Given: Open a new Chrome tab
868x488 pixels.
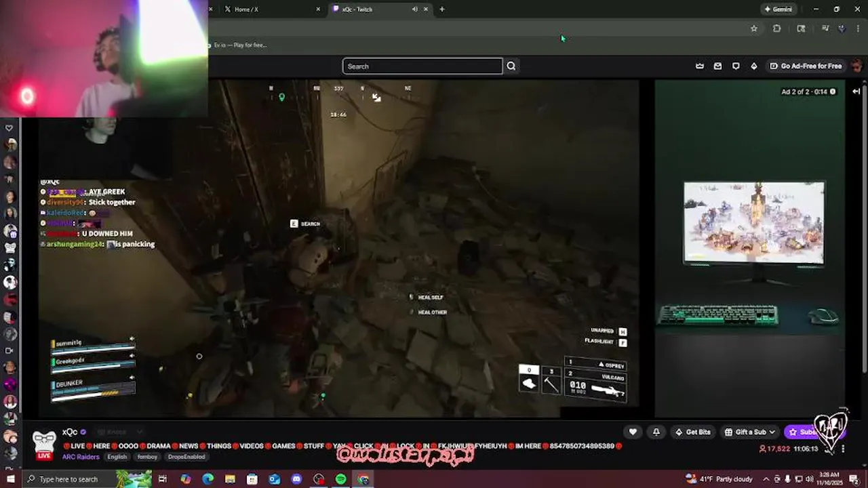Looking at the screenshot, I should pyautogui.click(x=442, y=9).
